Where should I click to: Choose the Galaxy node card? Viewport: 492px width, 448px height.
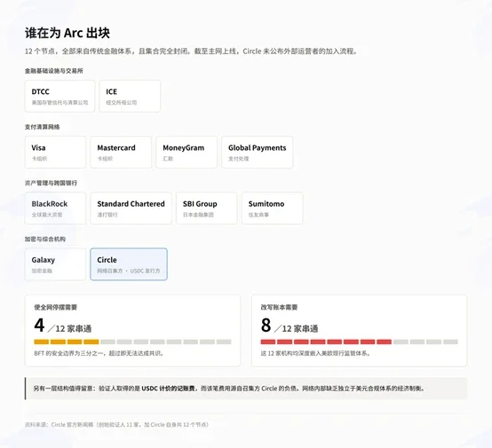(55, 264)
